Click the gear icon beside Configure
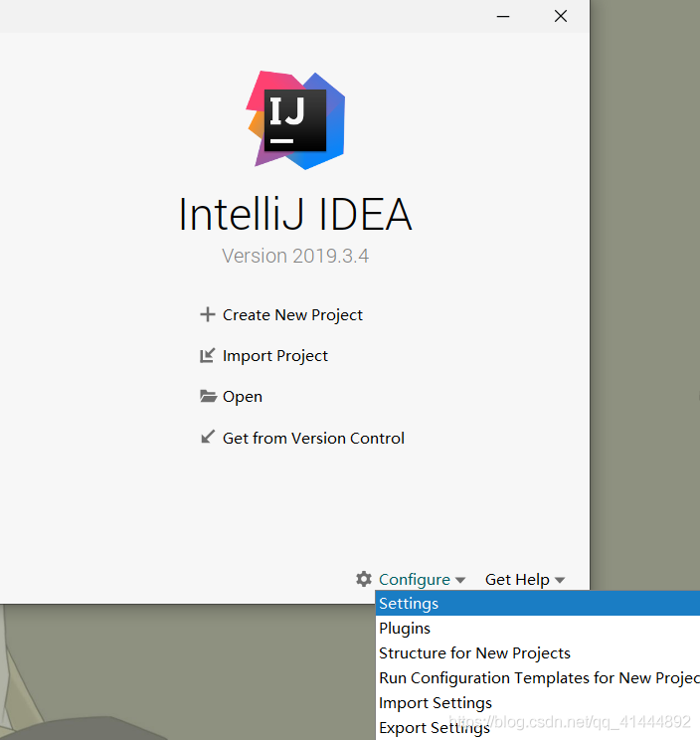This screenshot has width=700, height=740. click(364, 579)
